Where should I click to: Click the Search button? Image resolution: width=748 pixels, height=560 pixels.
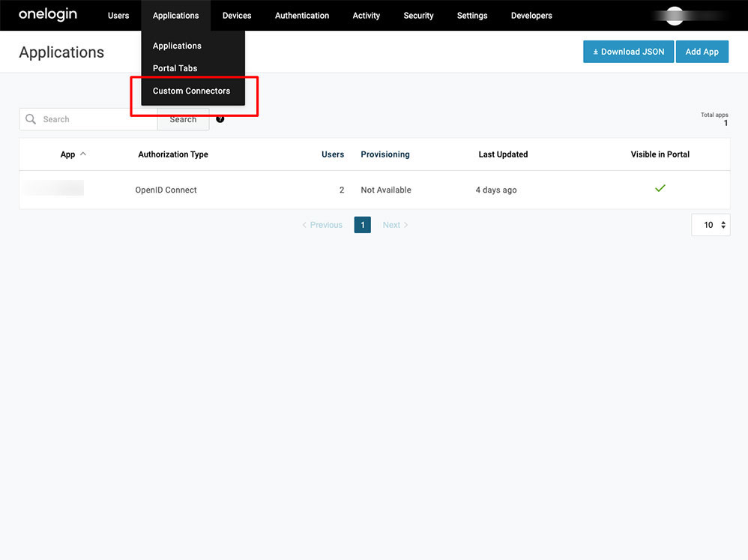183,119
